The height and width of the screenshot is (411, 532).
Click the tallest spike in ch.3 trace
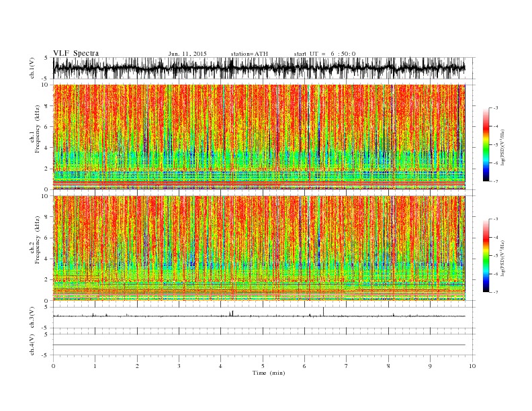click(x=323, y=312)
